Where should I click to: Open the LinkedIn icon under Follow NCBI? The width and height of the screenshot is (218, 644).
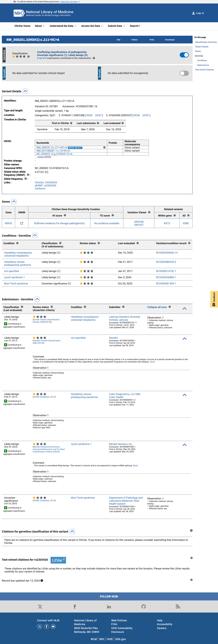[109, 606]
